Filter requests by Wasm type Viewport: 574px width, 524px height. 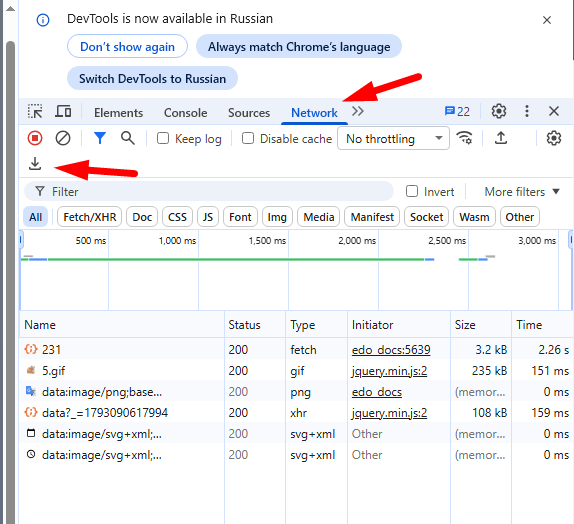474,217
